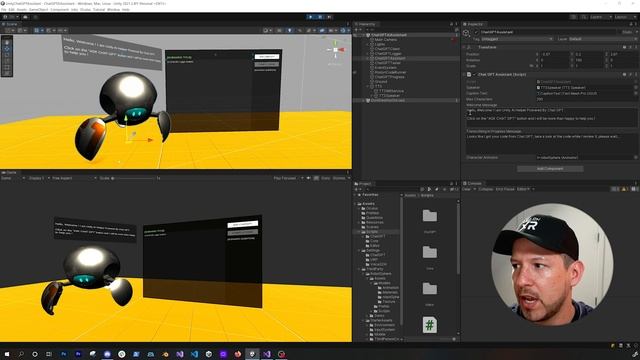The width and height of the screenshot is (640, 360).
Task: Click the Windows taskbar search icon
Action: pyautogui.click(x=21, y=354)
